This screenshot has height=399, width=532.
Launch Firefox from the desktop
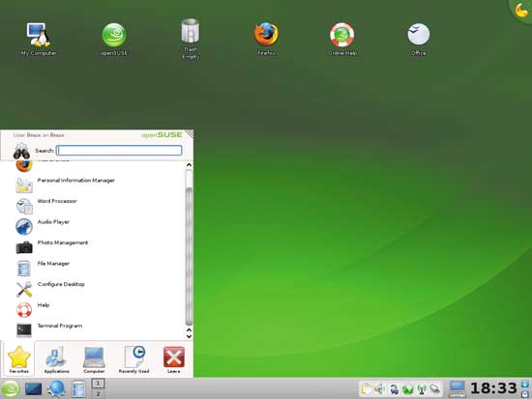coord(266,39)
